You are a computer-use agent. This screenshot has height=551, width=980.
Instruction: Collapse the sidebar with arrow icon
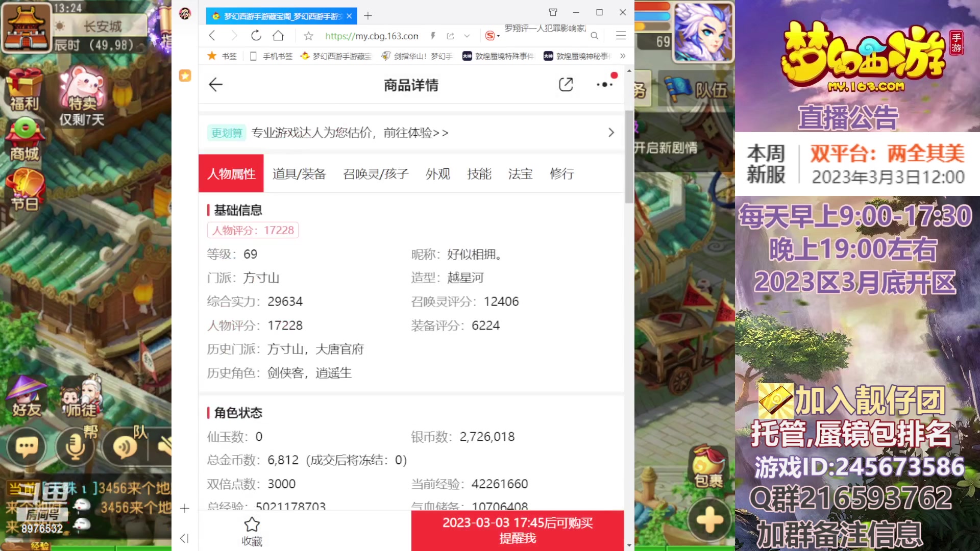185,538
